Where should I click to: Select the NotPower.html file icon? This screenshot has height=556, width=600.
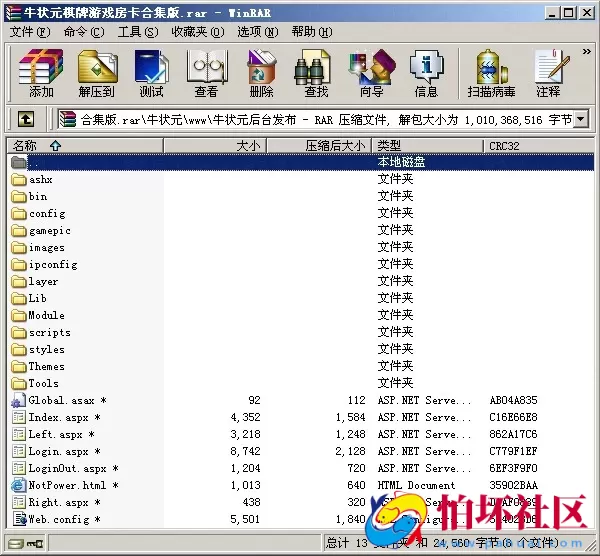(x=18, y=486)
